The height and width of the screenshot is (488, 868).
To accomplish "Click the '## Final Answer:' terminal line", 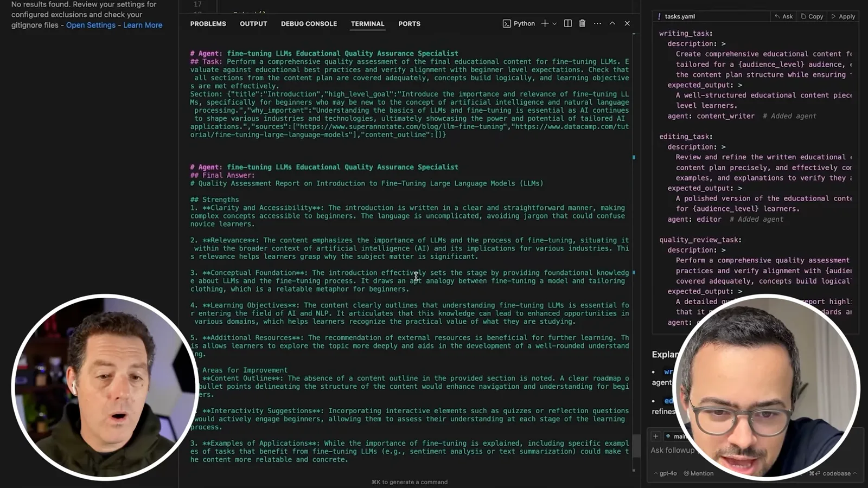I will pyautogui.click(x=222, y=175).
